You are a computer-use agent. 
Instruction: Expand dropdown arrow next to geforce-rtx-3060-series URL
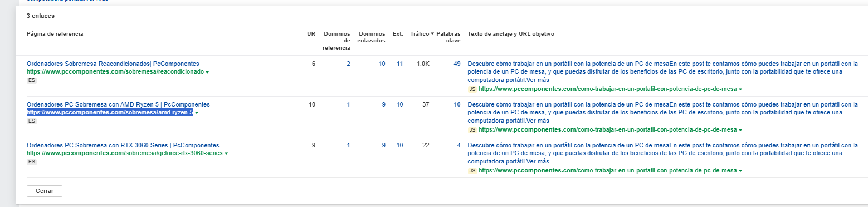point(226,153)
